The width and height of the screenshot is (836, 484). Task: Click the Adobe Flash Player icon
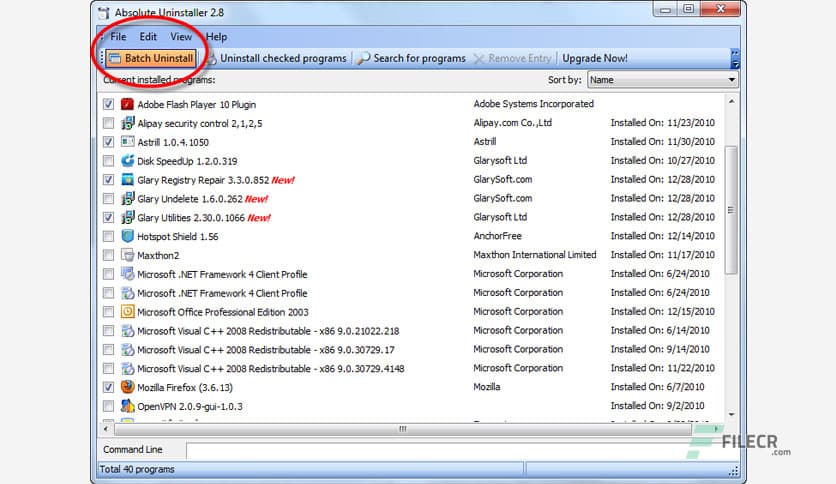point(127,104)
